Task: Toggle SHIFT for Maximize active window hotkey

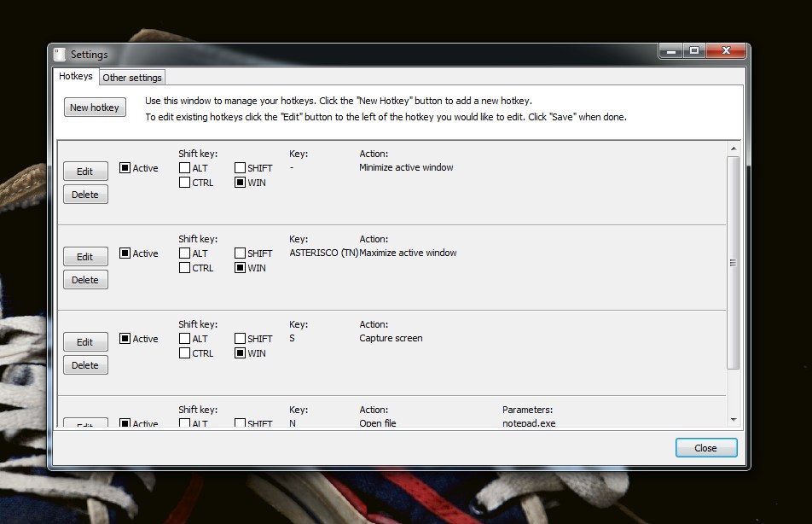Action: (x=240, y=253)
